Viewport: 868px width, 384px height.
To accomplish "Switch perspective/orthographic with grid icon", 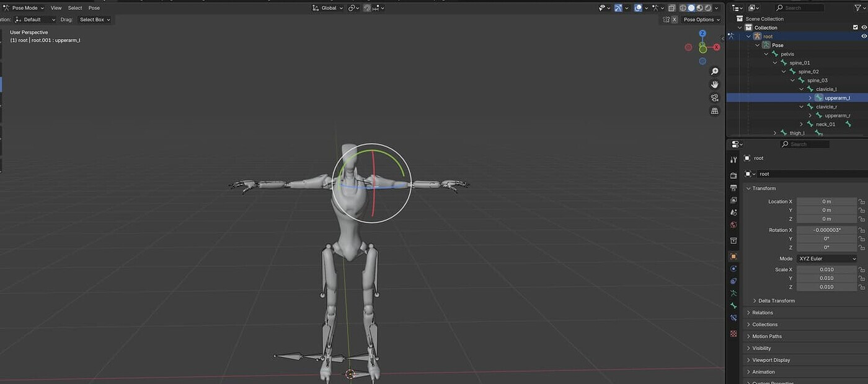I will tap(714, 111).
